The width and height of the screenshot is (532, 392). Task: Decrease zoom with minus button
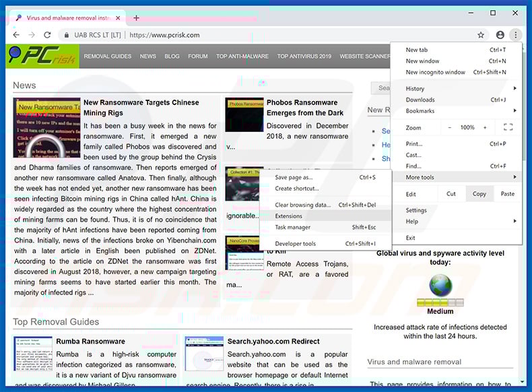tap(450, 127)
